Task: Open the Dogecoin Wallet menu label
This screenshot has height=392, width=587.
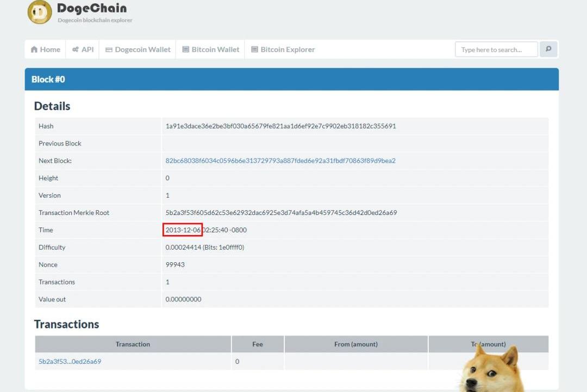Action: 142,49
